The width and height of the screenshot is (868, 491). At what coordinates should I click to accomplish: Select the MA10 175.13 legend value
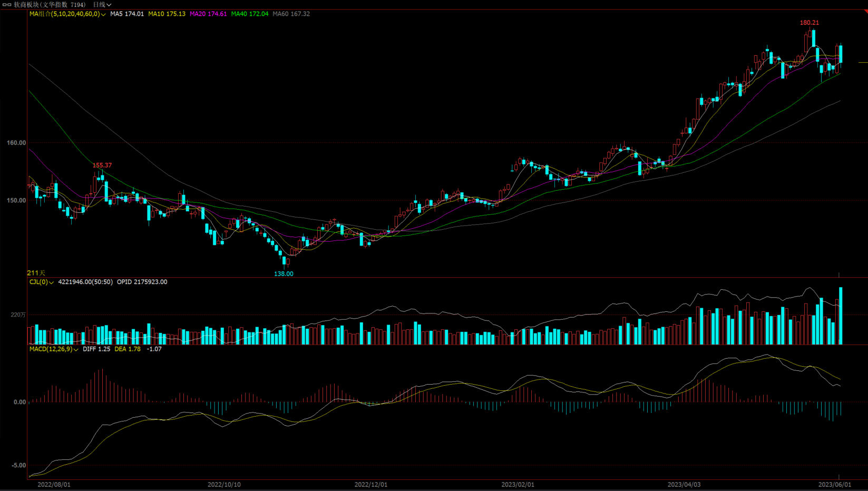(x=167, y=14)
